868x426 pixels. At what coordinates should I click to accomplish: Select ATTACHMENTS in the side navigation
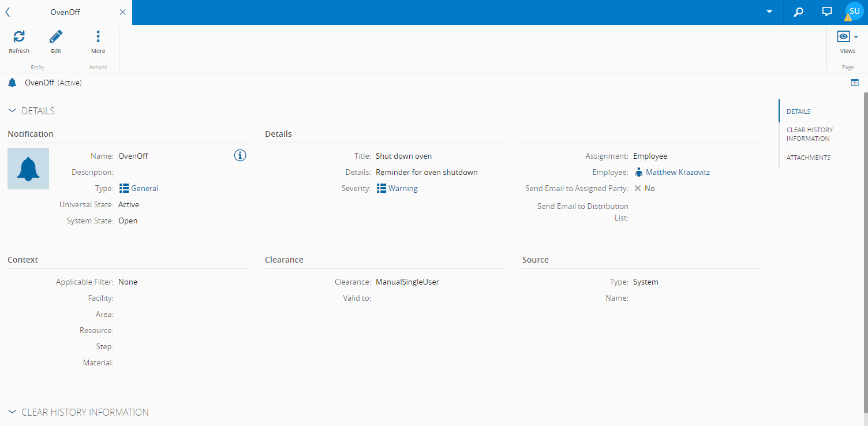pyautogui.click(x=808, y=158)
